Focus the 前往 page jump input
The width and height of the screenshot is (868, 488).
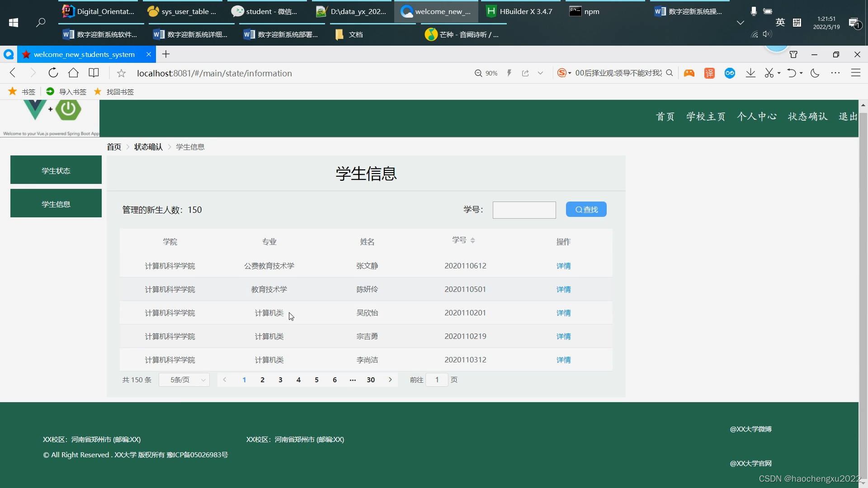[437, 380]
